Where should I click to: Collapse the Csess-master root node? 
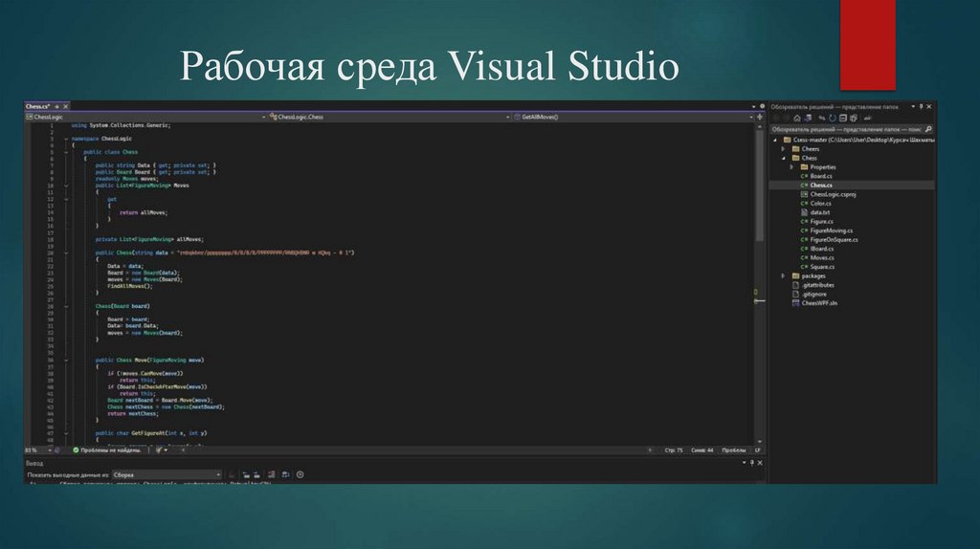click(775, 140)
